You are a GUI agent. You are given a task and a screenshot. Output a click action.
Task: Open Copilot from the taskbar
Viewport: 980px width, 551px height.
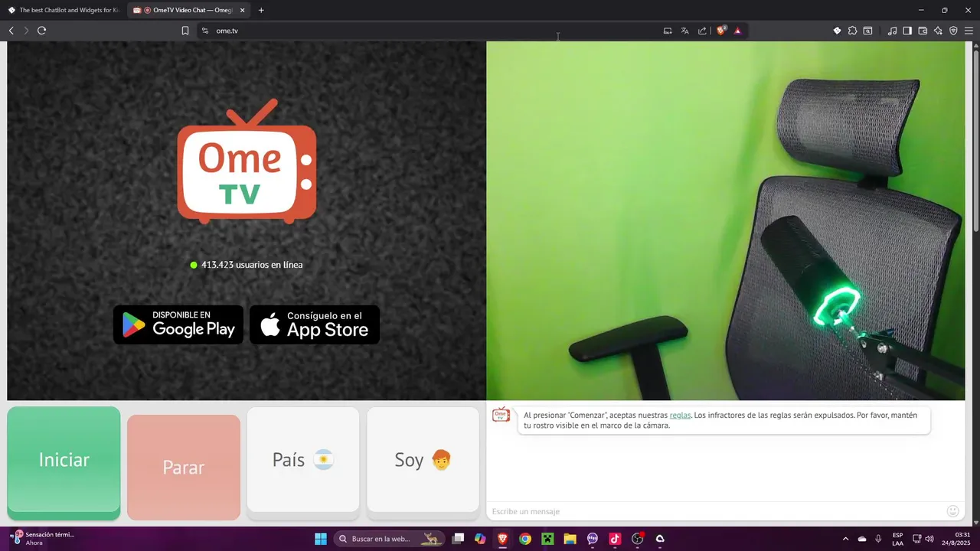[x=480, y=539]
